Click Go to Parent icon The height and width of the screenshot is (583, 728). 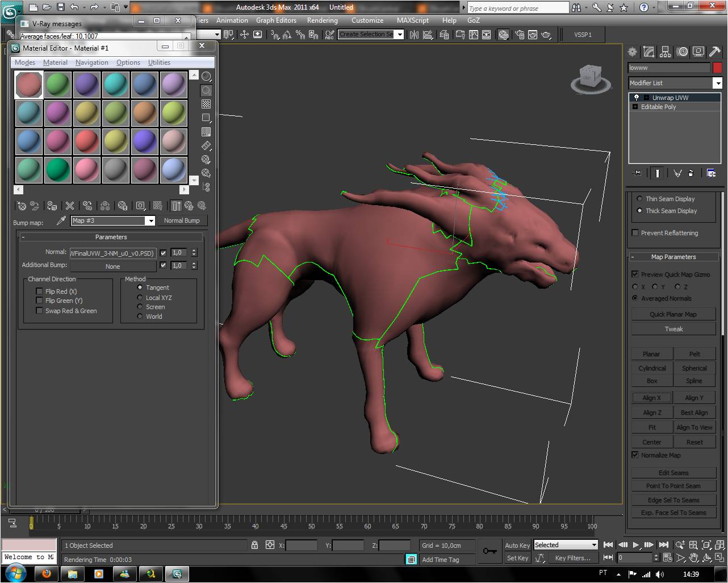tap(189, 206)
